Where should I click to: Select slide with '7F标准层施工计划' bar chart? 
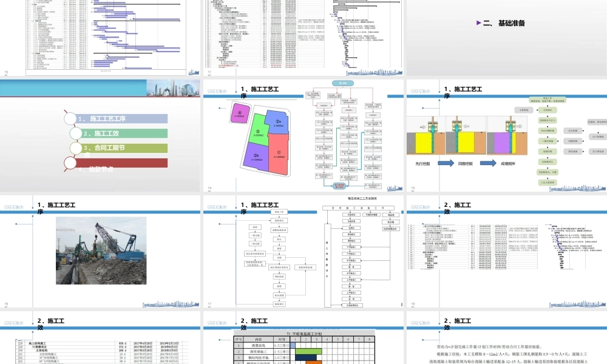(x=303, y=338)
